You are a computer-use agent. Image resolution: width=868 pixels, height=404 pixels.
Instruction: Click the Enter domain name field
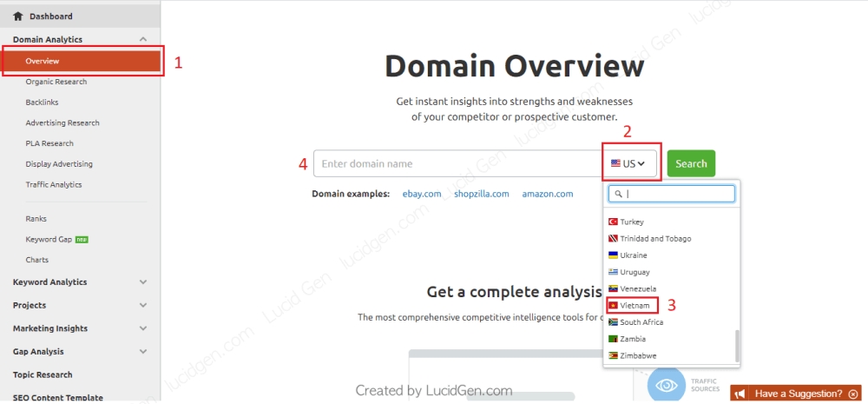point(458,163)
